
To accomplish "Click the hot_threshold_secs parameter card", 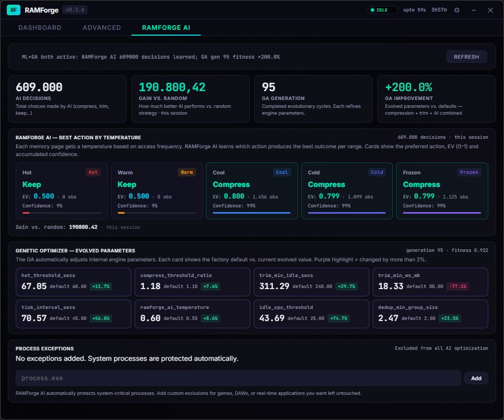I will pos(73,282).
